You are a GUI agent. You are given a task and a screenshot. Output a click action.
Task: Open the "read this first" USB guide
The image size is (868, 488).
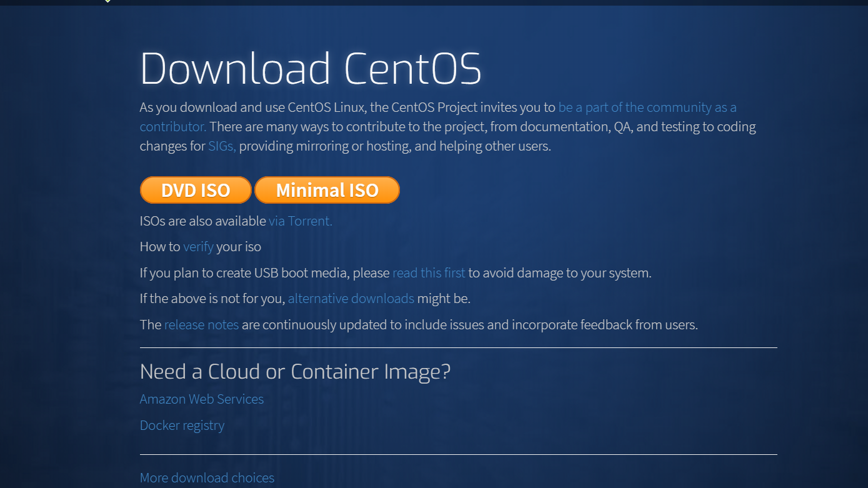click(428, 272)
